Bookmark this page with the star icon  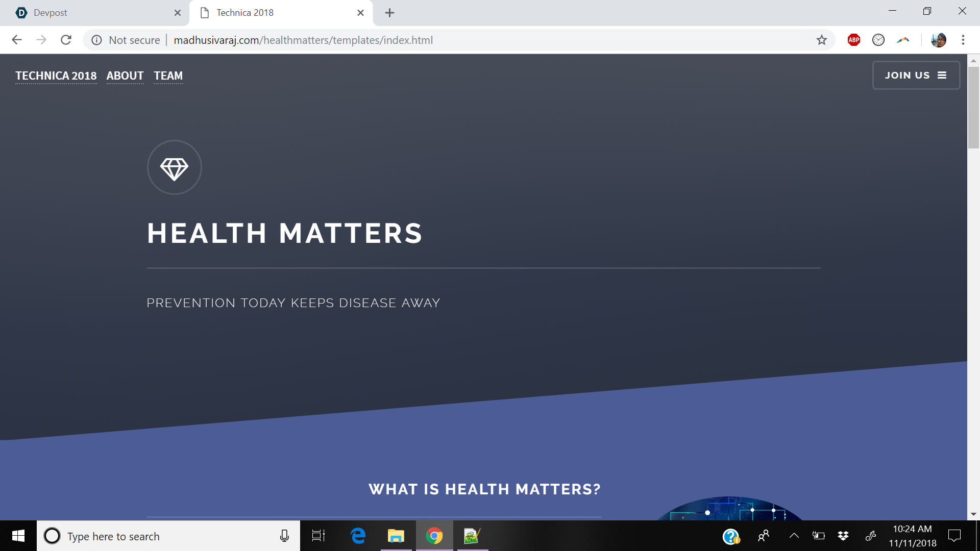821,40
